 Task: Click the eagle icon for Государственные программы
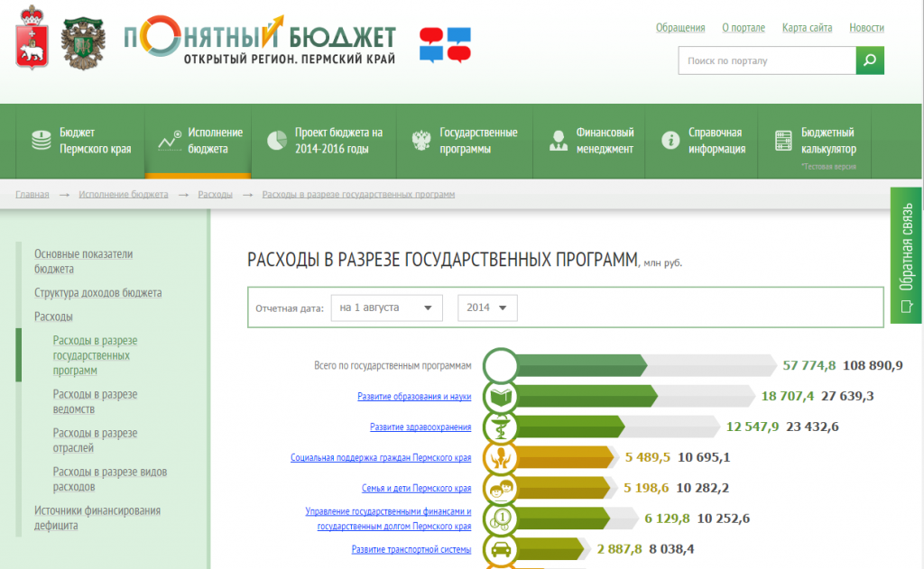coord(421,140)
